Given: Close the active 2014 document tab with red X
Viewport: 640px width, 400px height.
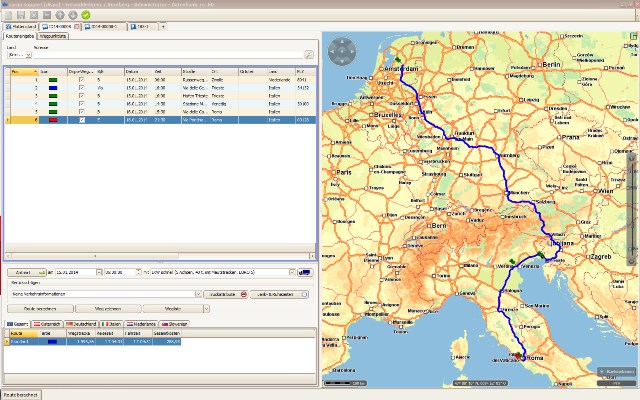Looking at the screenshot, I should 77,27.
